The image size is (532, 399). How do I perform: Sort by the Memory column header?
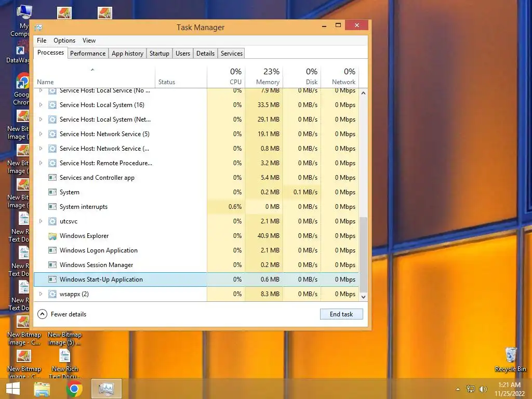pyautogui.click(x=264, y=77)
